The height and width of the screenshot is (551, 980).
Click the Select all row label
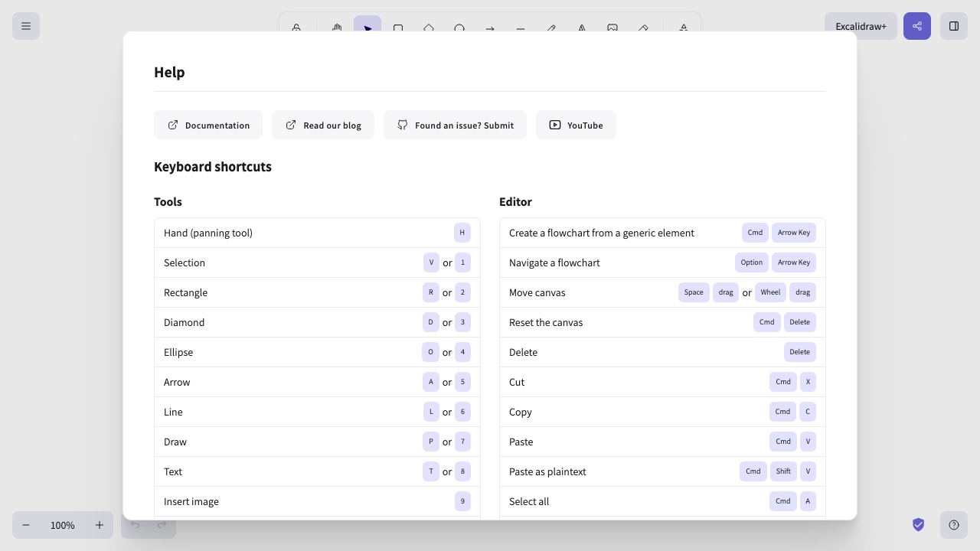[529, 501]
